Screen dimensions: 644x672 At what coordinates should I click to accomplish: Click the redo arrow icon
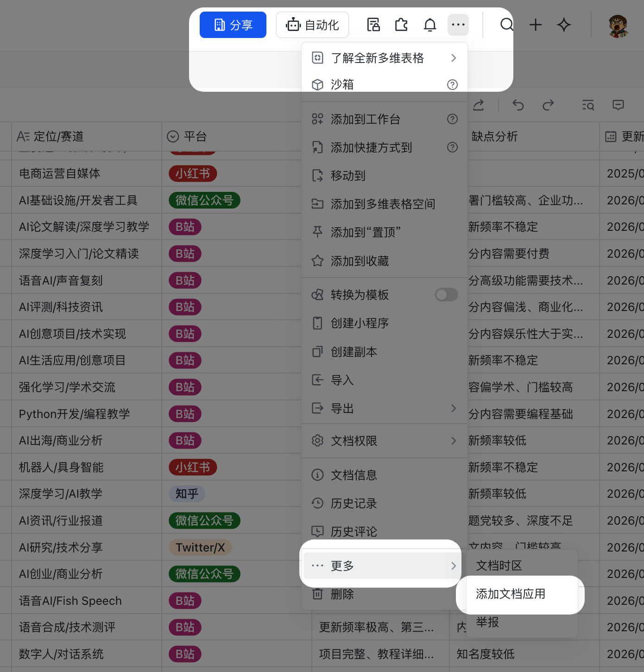point(548,105)
